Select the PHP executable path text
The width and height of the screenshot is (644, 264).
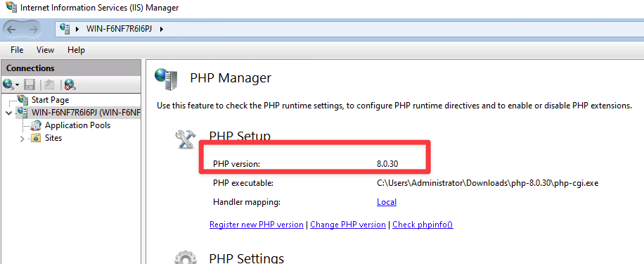(x=487, y=183)
